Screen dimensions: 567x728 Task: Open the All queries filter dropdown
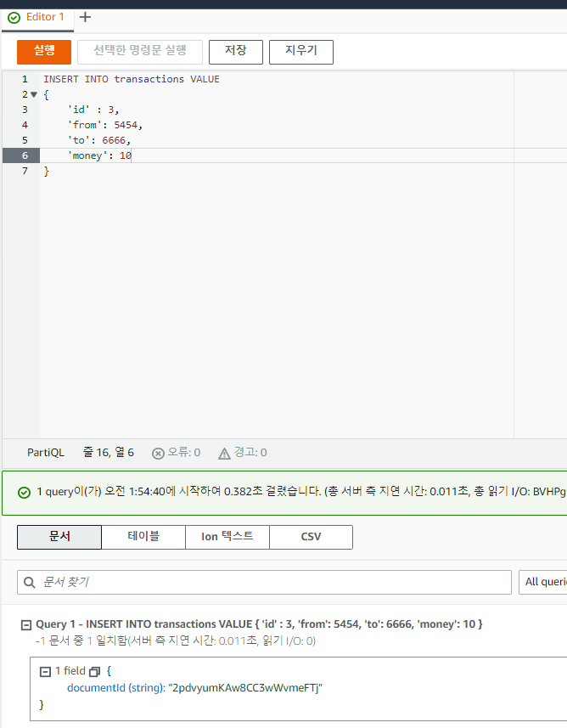[543, 582]
